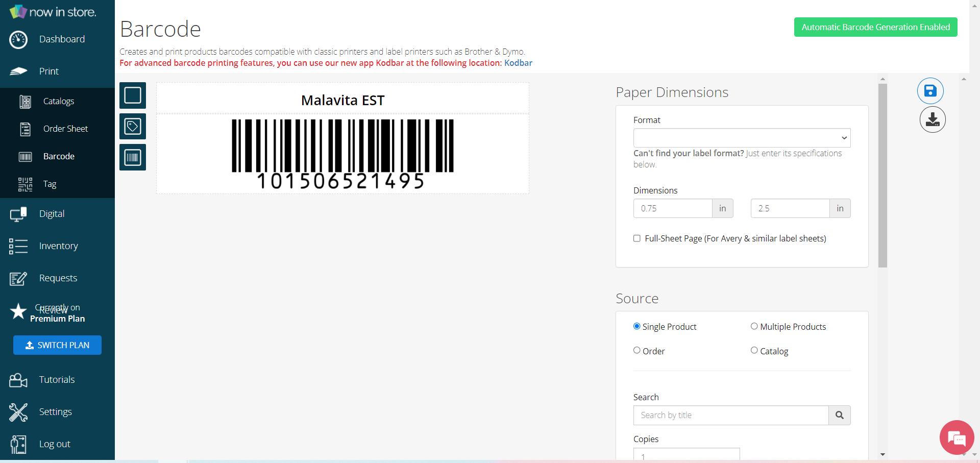
Task: Click the Barcode sidebar icon
Action: [25, 157]
